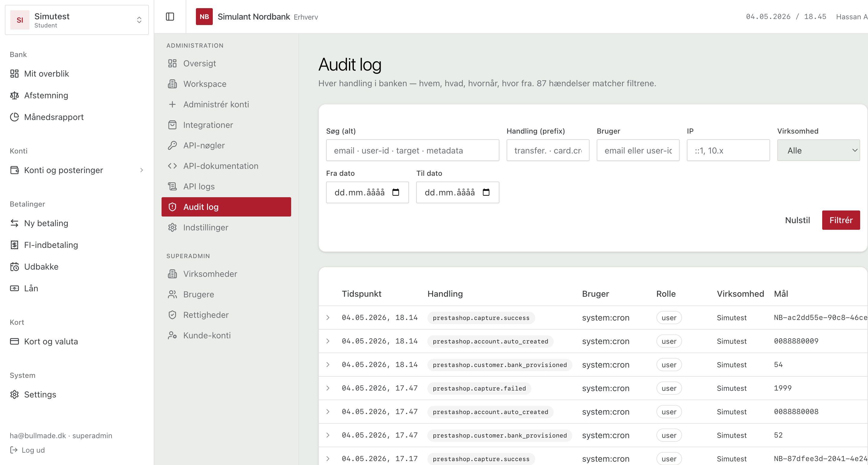This screenshot has height=465, width=868.
Task: Open Til dato calendar picker icon
Action: point(486,192)
